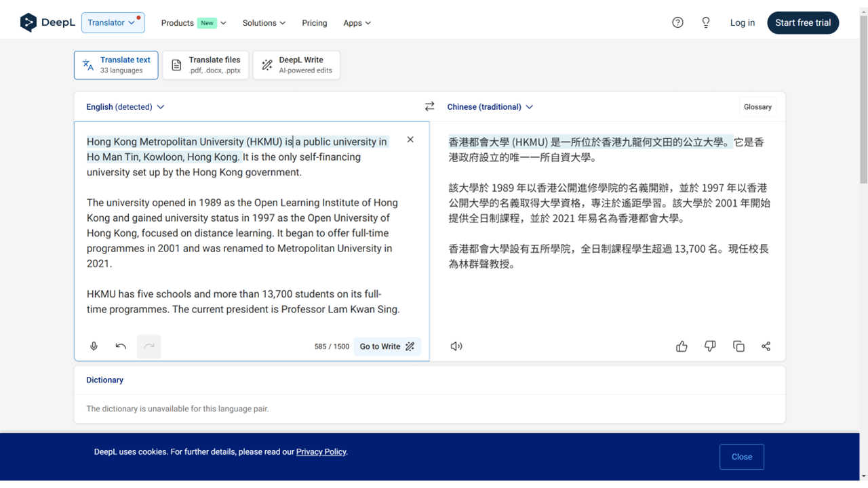Swap source and target languages

click(x=429, y=106)
